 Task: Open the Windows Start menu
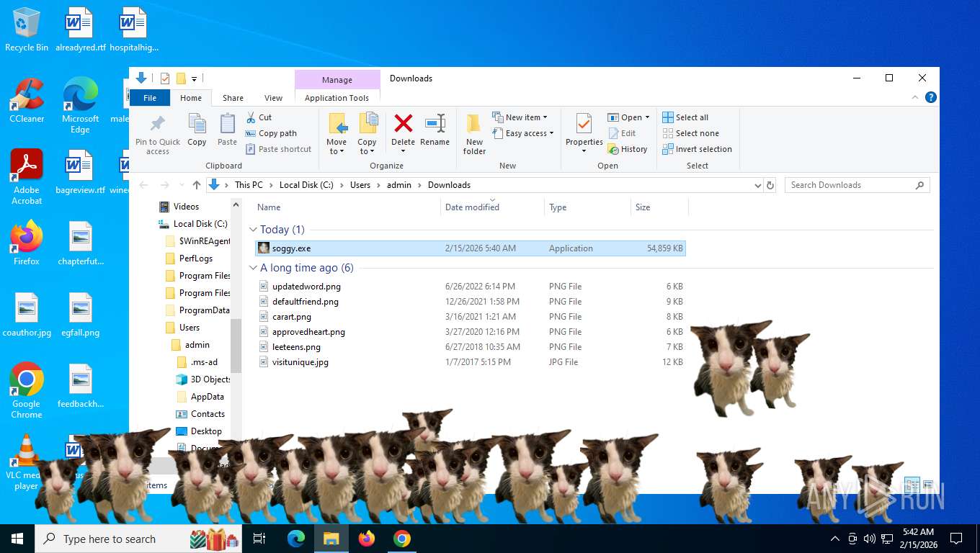[x=17, y=539]
